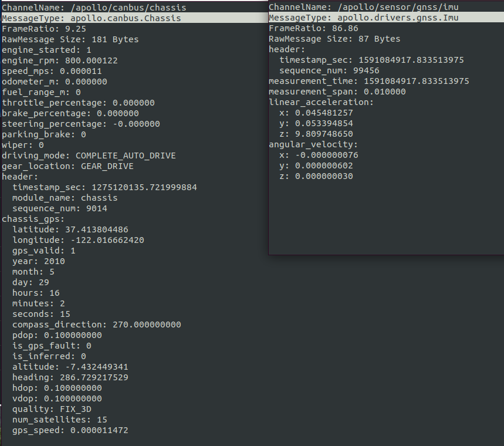504x446 pixels.
Task: Select the MessageType apollo.drivers.gnss.Imu row
Action: pyautogui.click(x=386, y=18)
